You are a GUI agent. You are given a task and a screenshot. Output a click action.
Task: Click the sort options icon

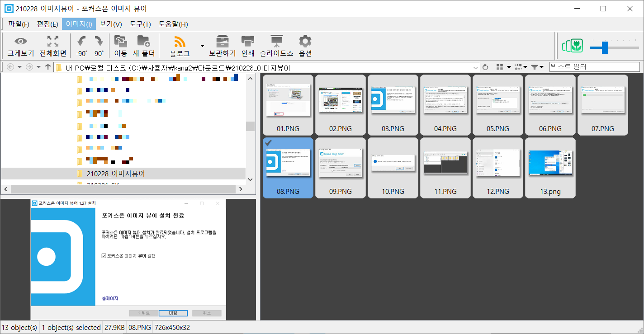coord(518,67)
